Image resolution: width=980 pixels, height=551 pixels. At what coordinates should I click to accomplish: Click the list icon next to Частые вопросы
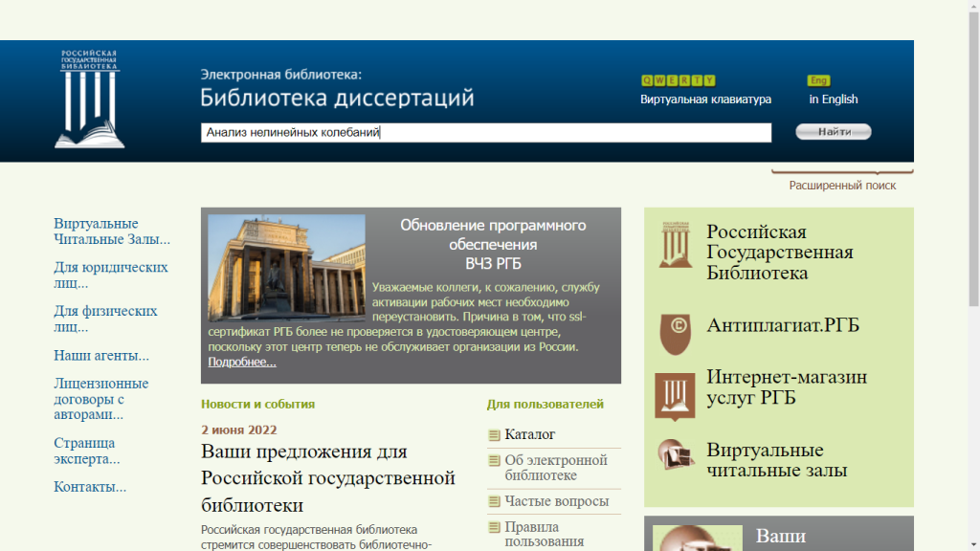[x=494, y=501]
